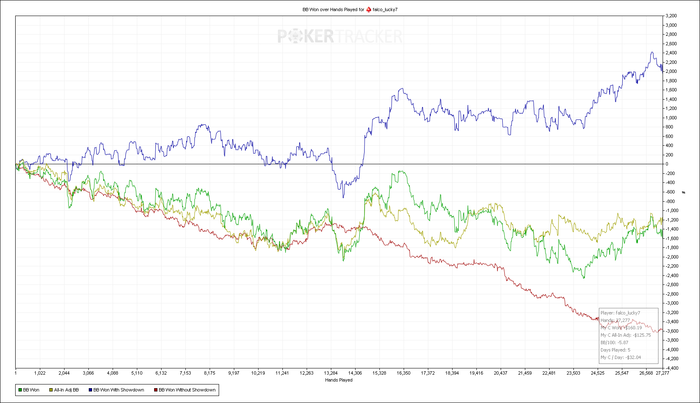Click the '13,284' x-axis tick label
This screenshot has height=403, width=700.
point(331,373)
